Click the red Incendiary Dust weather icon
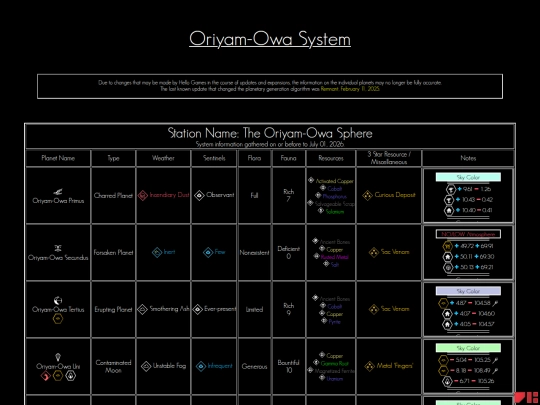The image size is (540, 405). (x=143, y=195)
